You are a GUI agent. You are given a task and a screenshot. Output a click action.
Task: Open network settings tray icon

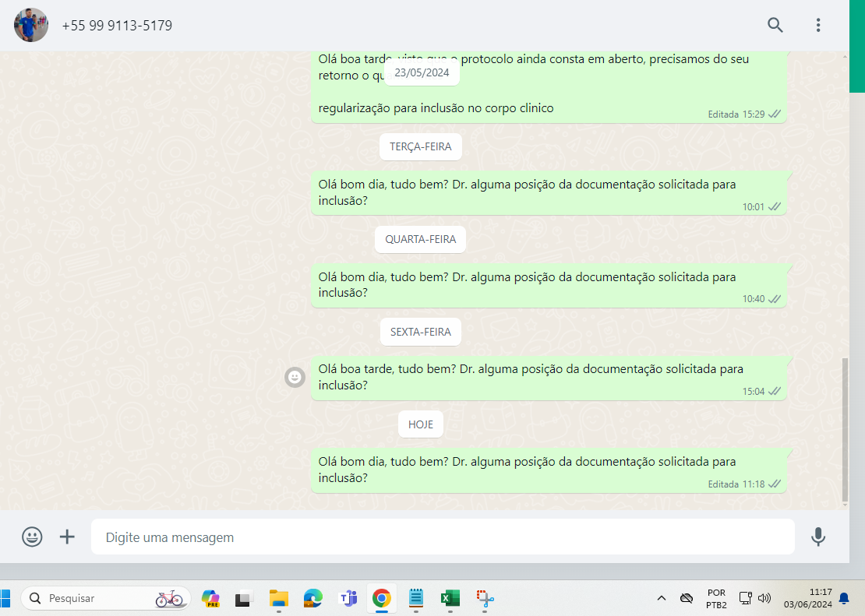click(745, 598)
